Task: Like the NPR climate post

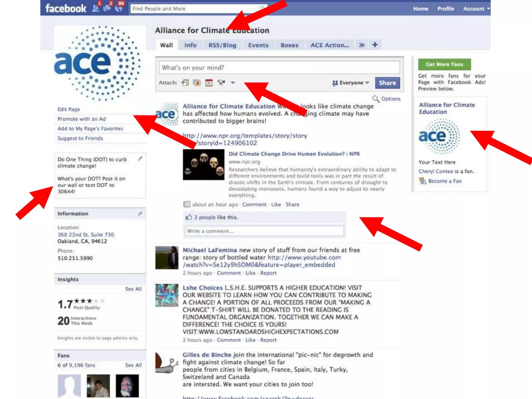Action: coord(276,204)
